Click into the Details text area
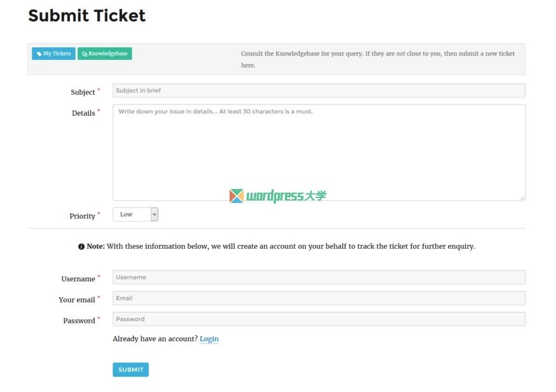This screenshot has height=392, width=556. (x=319, y=153)
